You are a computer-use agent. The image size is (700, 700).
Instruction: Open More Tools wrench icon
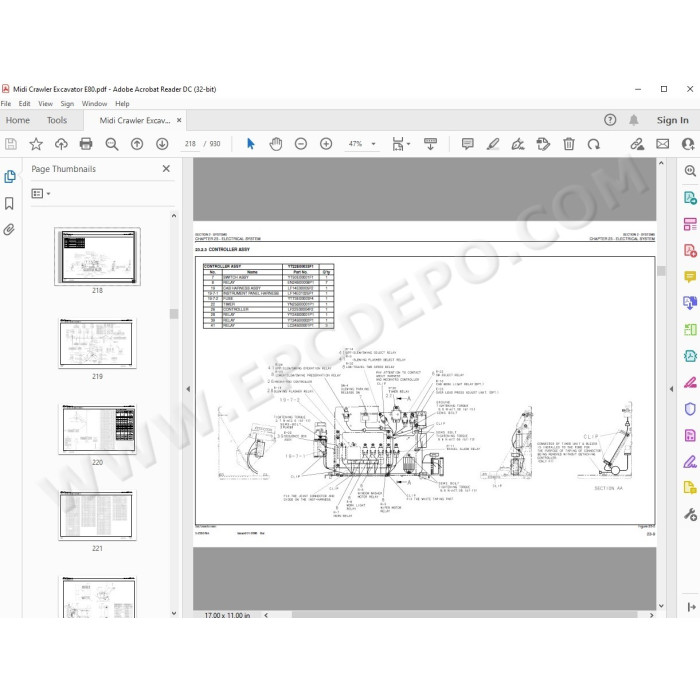[690, 514]
